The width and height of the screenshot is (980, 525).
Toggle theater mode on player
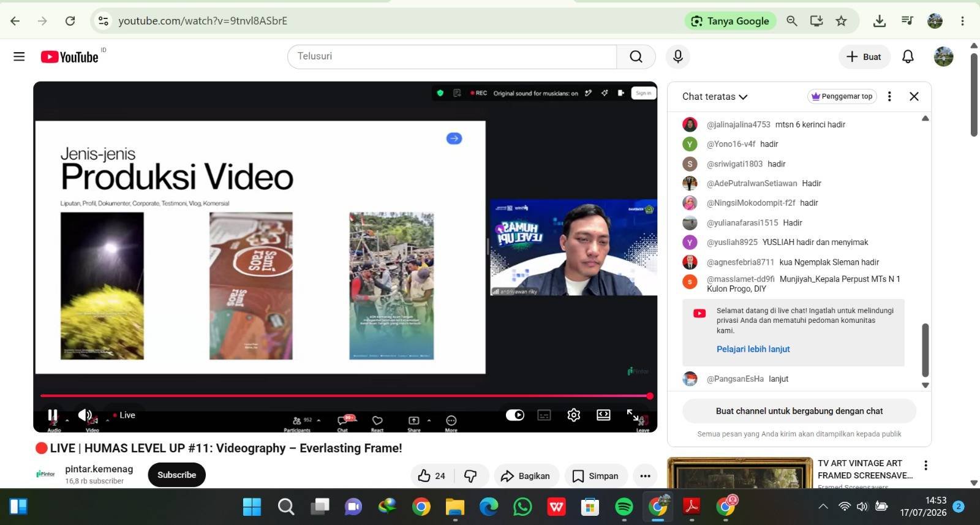coord(603,415)
